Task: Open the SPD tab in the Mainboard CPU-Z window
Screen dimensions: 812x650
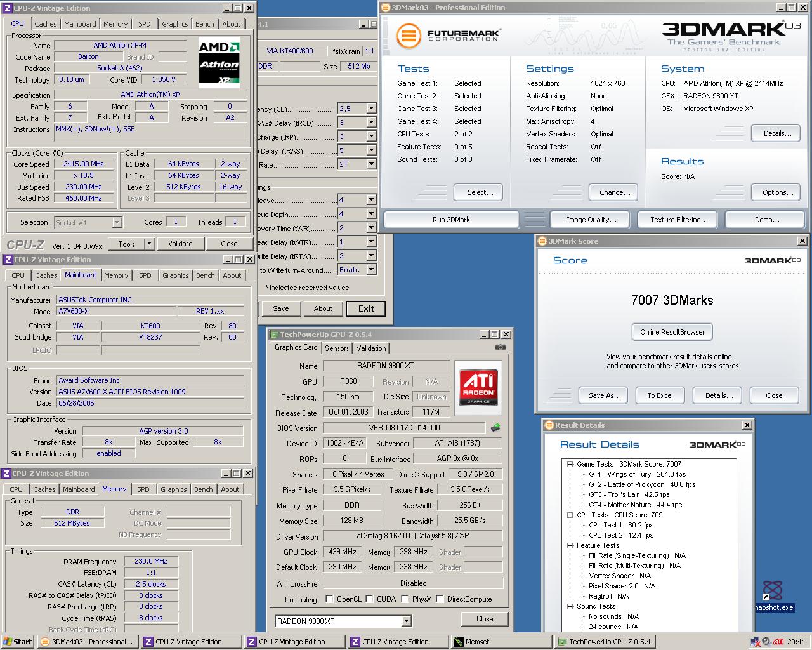Action: click(145, 275)
